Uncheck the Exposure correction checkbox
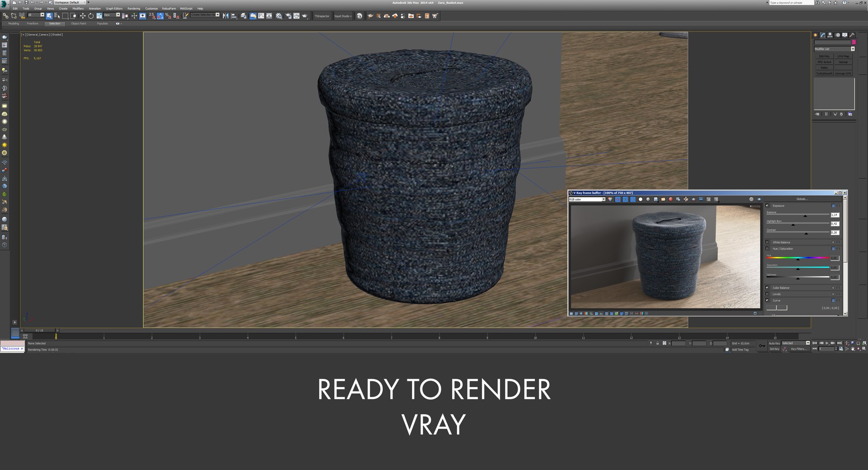This screenshot has width=868, height=470. click(767, 205)
